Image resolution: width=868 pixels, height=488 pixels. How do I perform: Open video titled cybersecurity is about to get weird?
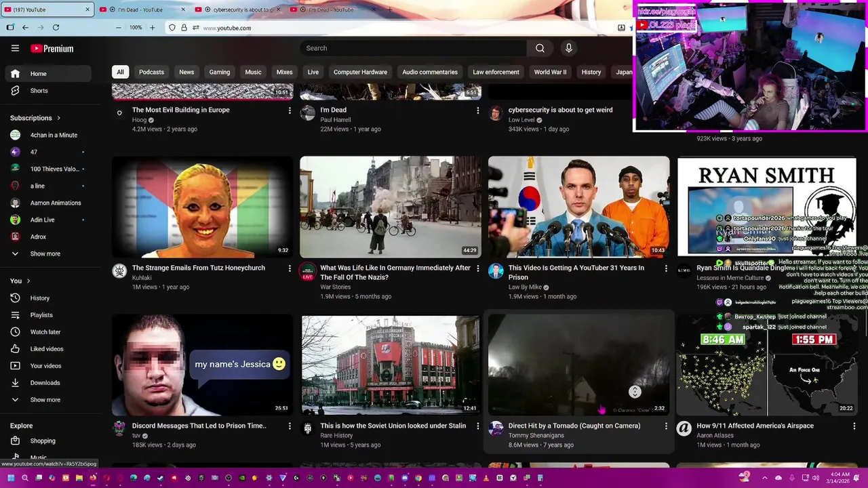click(560, 110)
